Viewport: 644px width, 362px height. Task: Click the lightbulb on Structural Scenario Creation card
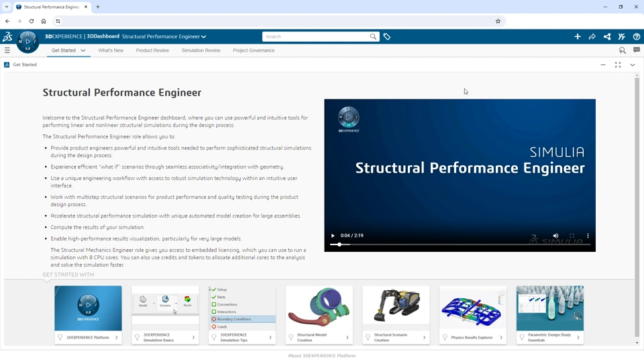pyautogui.click(x=368, y=337)
